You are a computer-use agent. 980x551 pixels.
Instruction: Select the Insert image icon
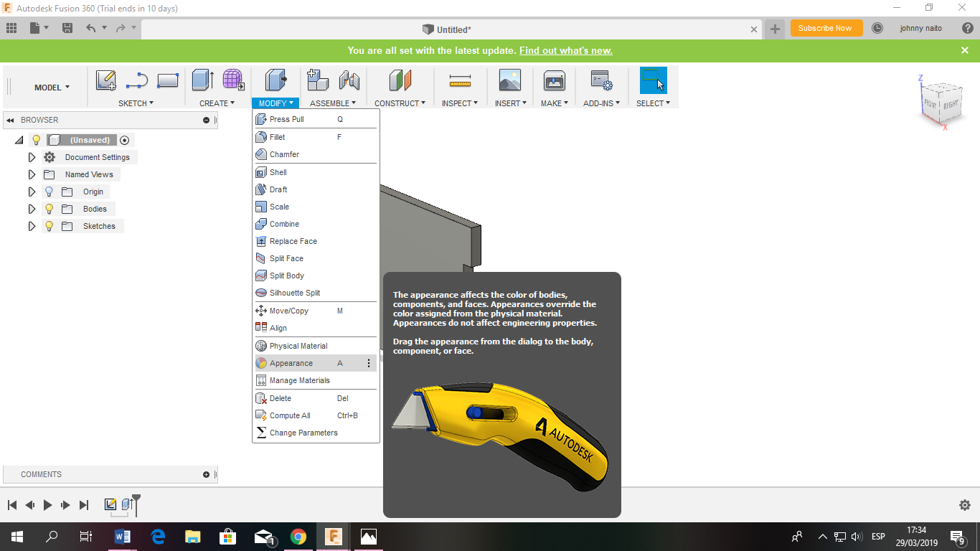510,80
